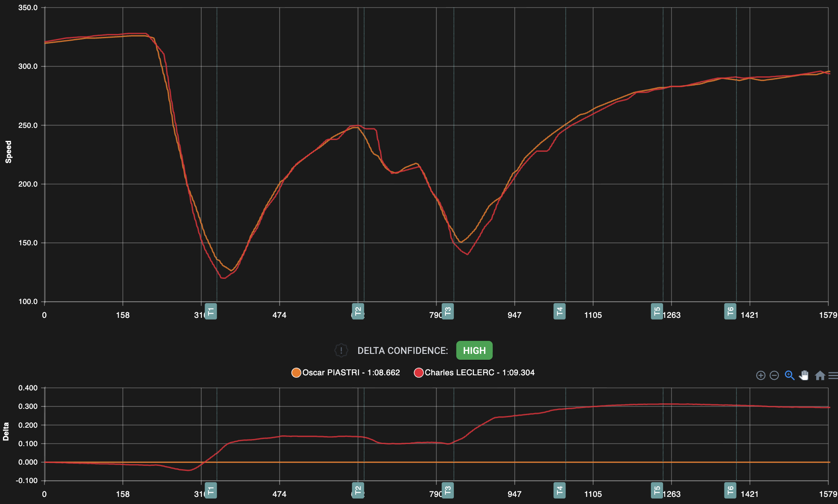Click T5 marker on delta chart
The image size is (838, 504).
pos(657,490)
